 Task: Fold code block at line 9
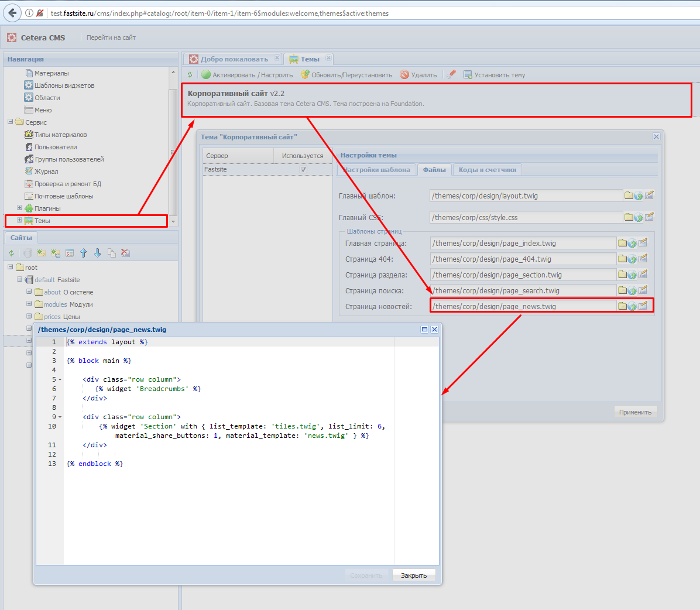(60, 417)
